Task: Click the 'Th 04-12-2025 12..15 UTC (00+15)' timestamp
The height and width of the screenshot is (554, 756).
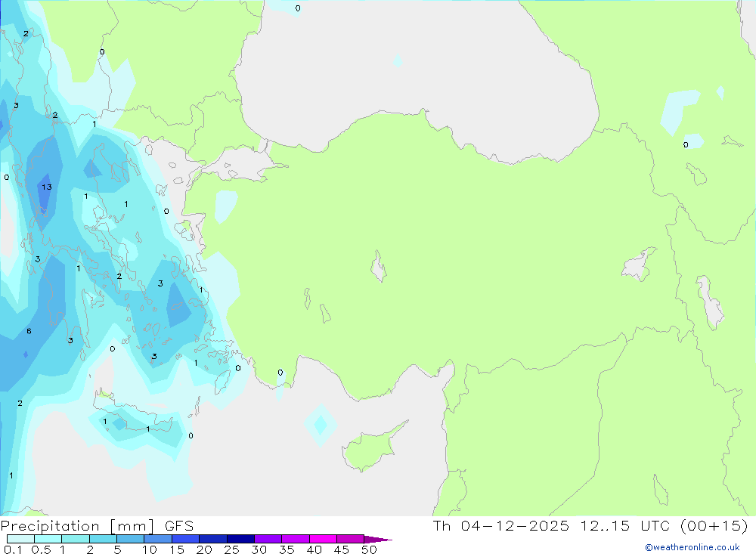Action: (590, 526)
